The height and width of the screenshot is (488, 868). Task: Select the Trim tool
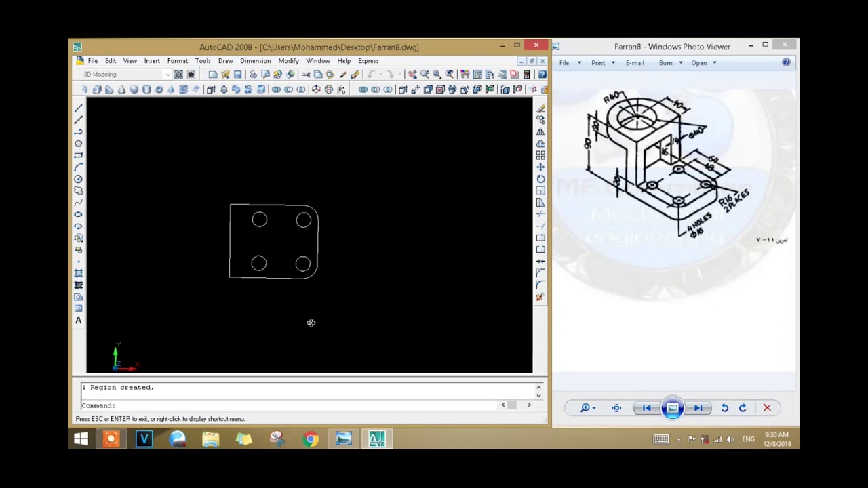[x=540, y=214]
